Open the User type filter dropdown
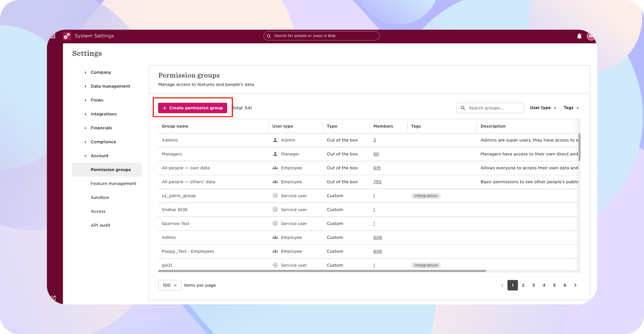This screenshot has width=644, height=334. point(543,108)
